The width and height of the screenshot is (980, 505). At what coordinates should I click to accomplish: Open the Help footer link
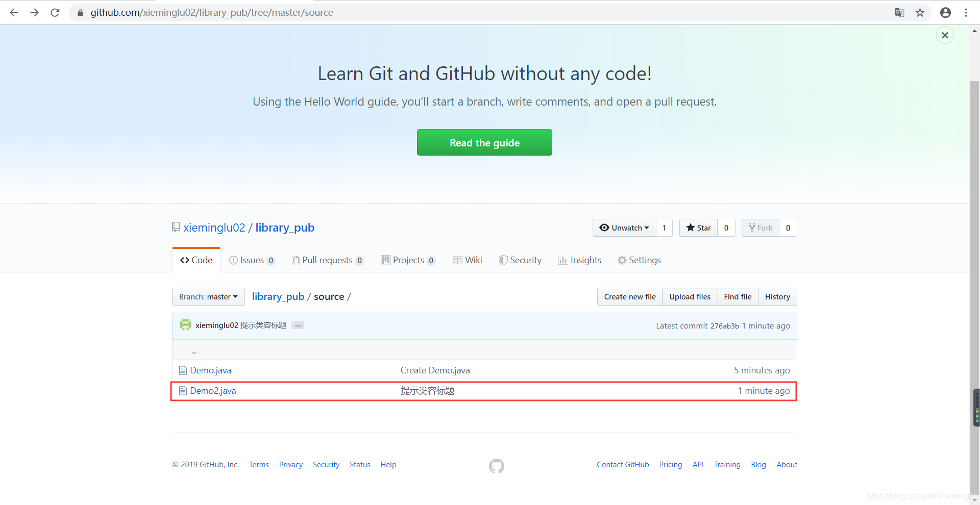[388, 465]
